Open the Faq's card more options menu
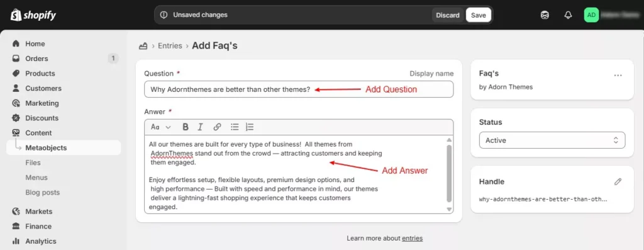644x250 pixels. tap(618, 76)
